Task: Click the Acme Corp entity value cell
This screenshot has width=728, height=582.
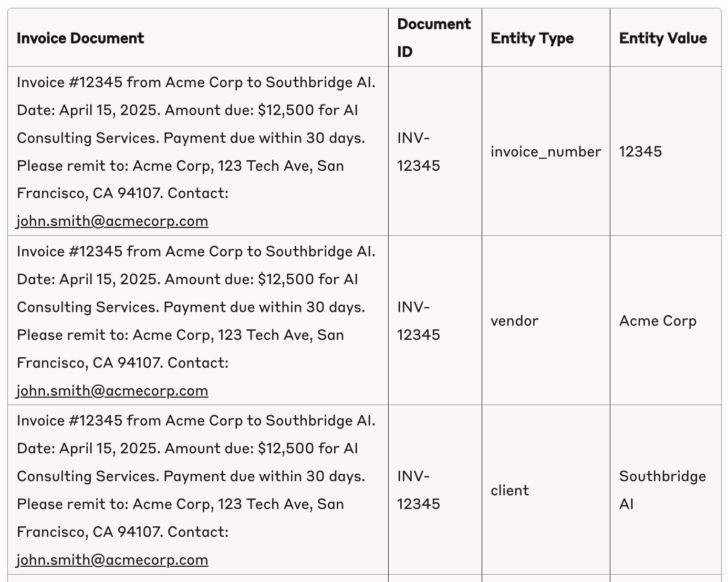Action: (x=658, y=321)
